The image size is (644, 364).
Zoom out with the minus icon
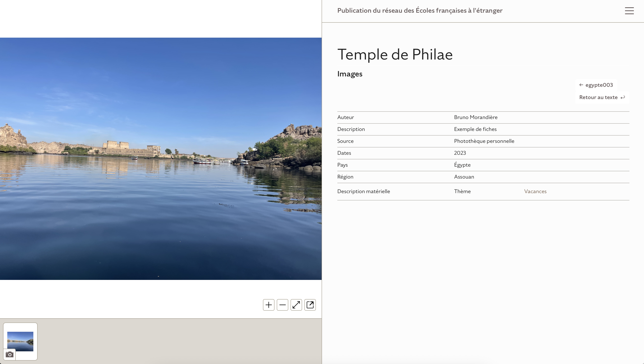pos(282,305)
